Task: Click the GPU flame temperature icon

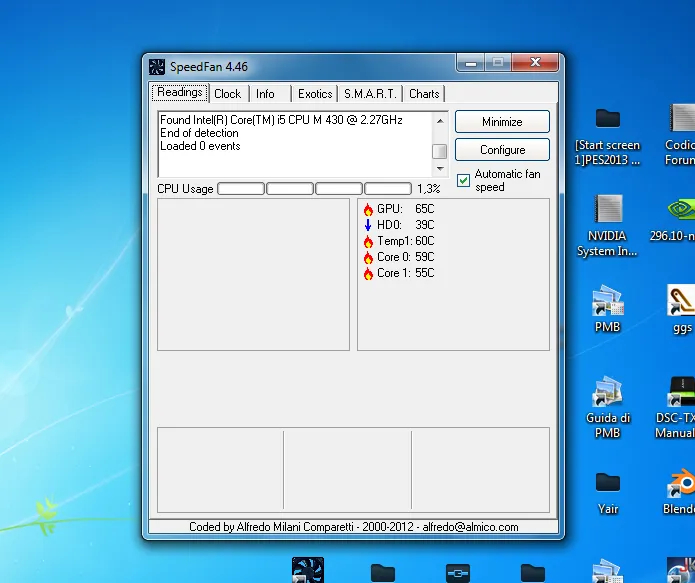Action: (x=368, y=209)
